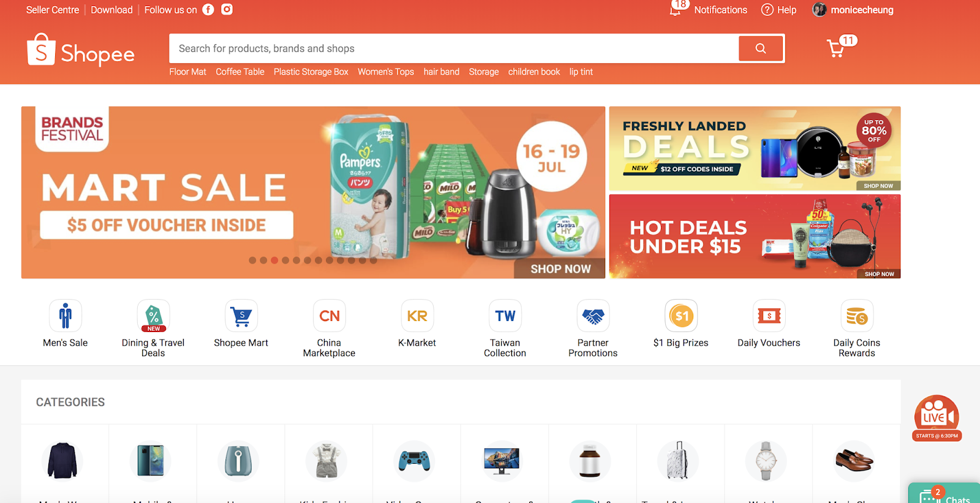This screenshot has width=980, height=503.
Task: Open the Partner Promotions handshake icon
Action: coord(593,316)
